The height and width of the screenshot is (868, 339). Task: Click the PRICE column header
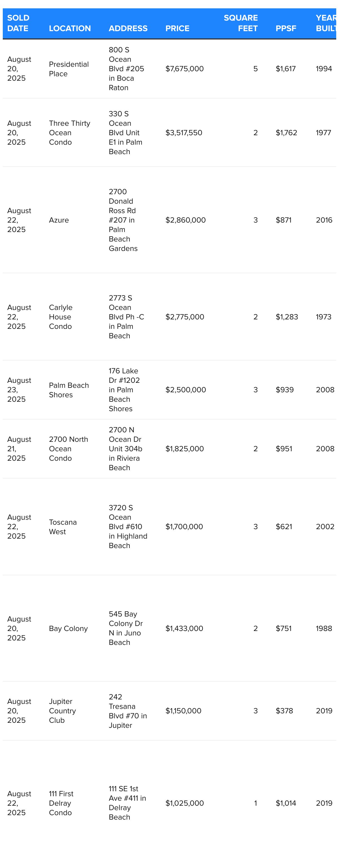(x=177, y=28)
